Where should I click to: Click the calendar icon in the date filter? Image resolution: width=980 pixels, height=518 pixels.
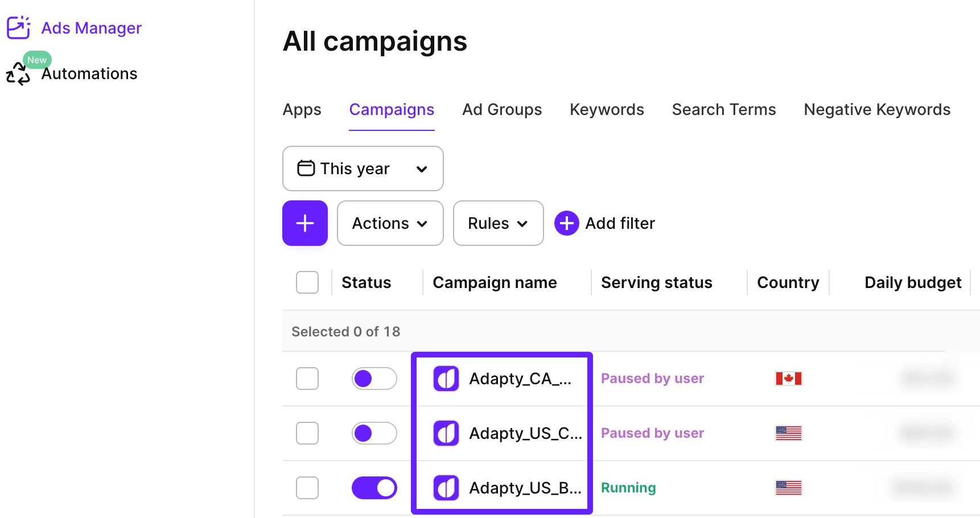tap(306, 168)
